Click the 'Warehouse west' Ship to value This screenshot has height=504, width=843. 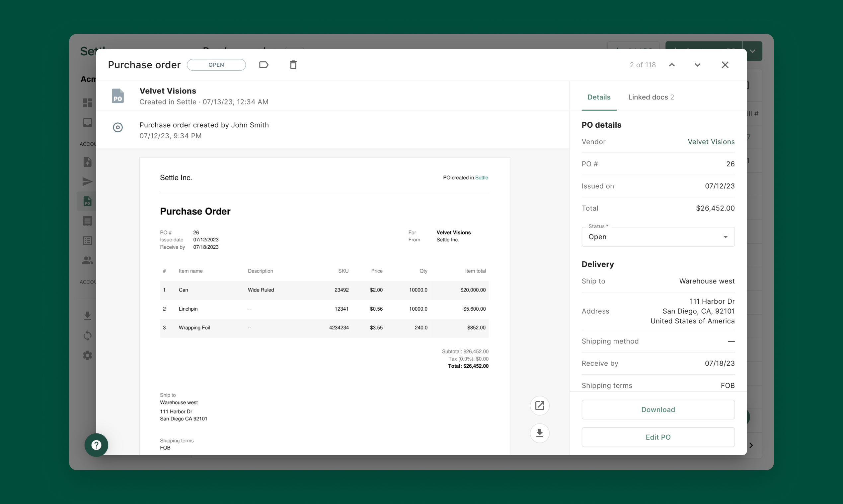(x=707, y=281)
